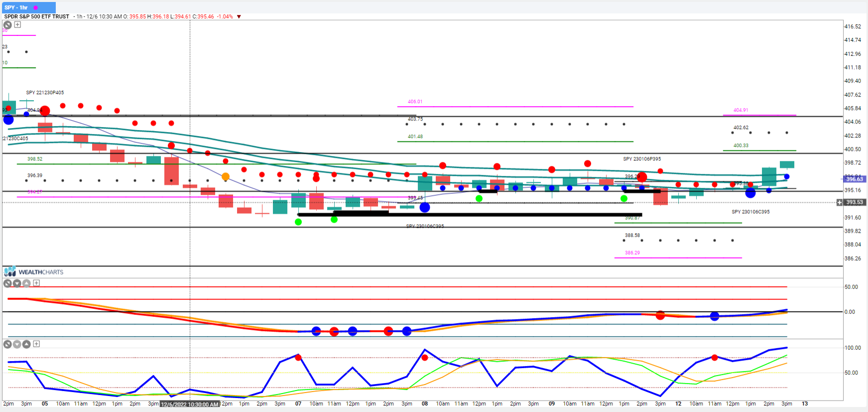Click the 393.53 crosshair price tag
Image resolution: width=868 pixels, height=412 pixels.
point(855,202)
